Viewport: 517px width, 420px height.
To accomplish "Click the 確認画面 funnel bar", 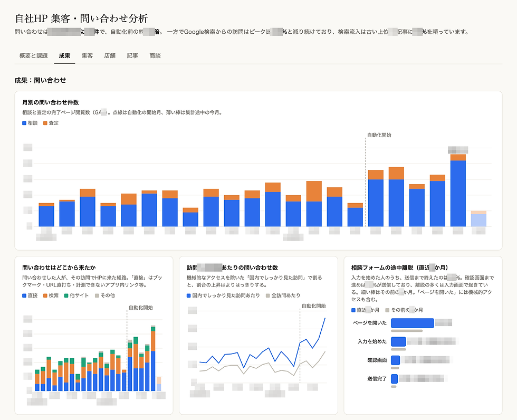I will coord(395,360).
